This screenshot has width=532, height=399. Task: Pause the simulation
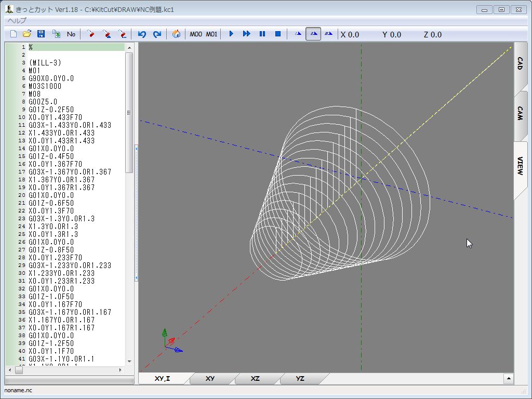[x=262, y=34]
